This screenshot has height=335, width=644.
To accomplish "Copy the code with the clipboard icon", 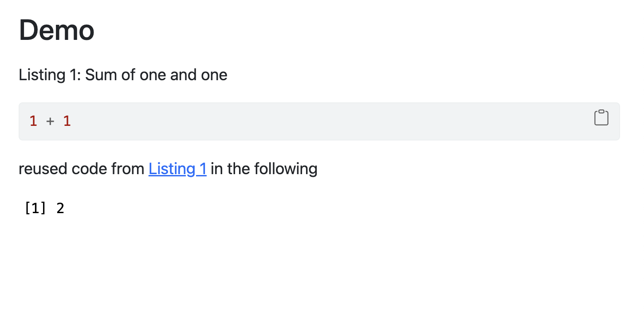I will click(601, 117).
